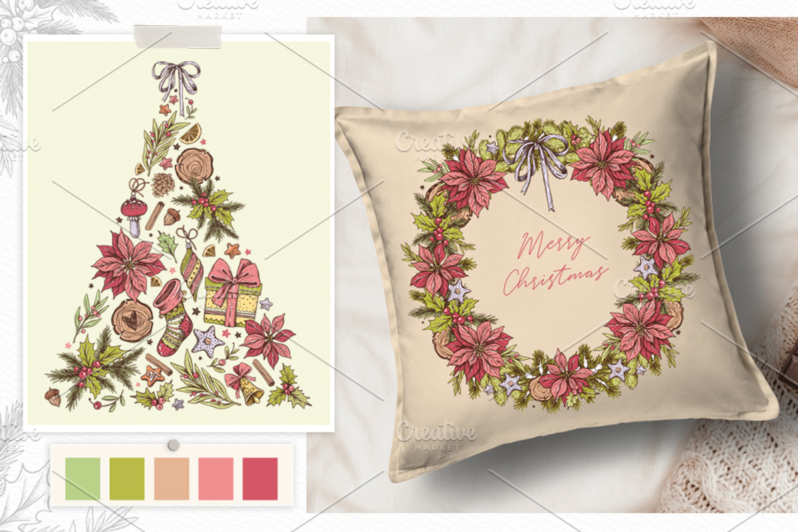Pick the salmon pink palette swatch
Screen dimensions: 798x532
click(216, 479)
